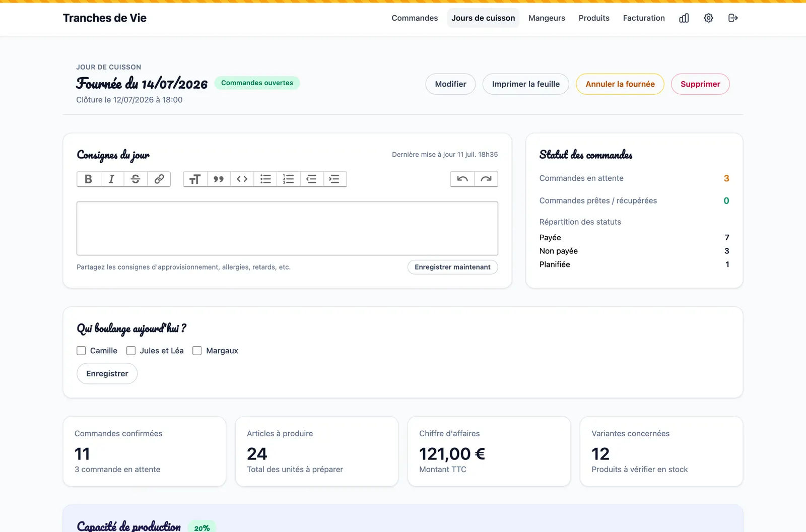The image size is (806, 532).
Task: Redo edit in editor
Action: (486, 179)
